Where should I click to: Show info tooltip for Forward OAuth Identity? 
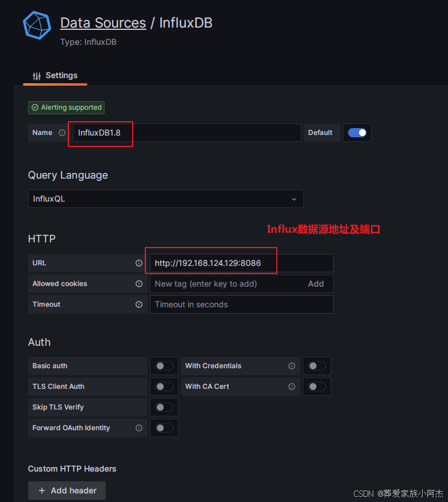pyautogui.click(x=138, y=428)
